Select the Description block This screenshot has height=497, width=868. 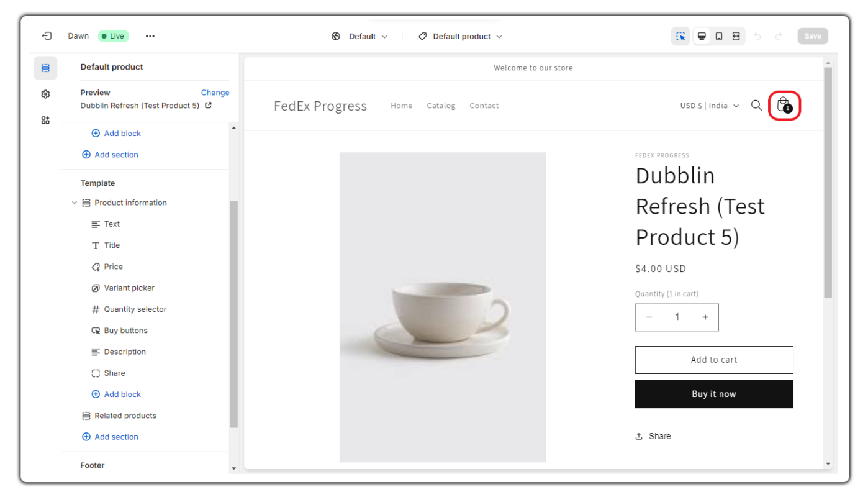(x=124, y=352)
